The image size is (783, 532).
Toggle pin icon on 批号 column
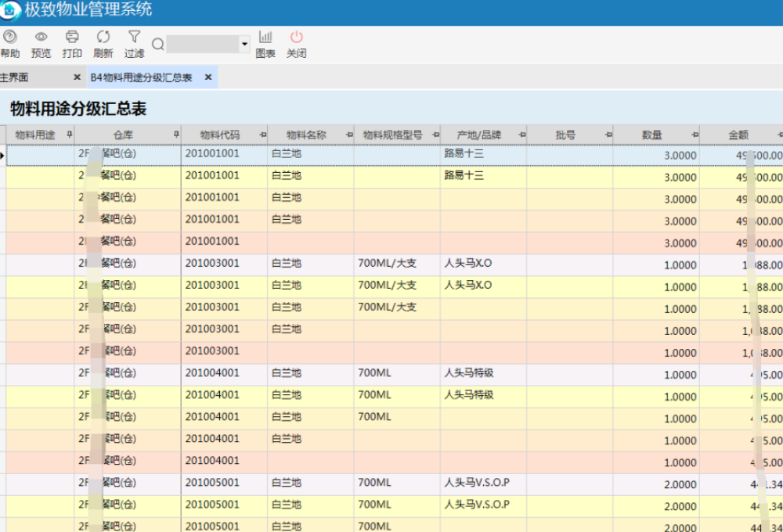click(x=608, y=135)
